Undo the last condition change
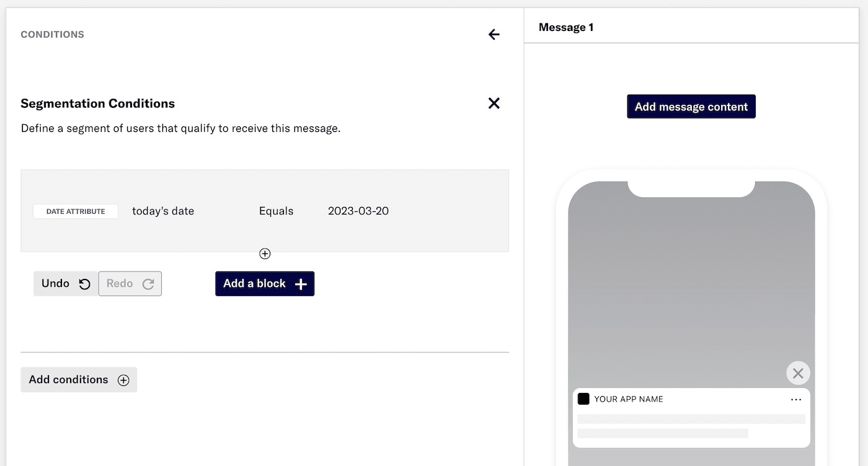This screenshot has width=868, height=466. click(66, 284)
